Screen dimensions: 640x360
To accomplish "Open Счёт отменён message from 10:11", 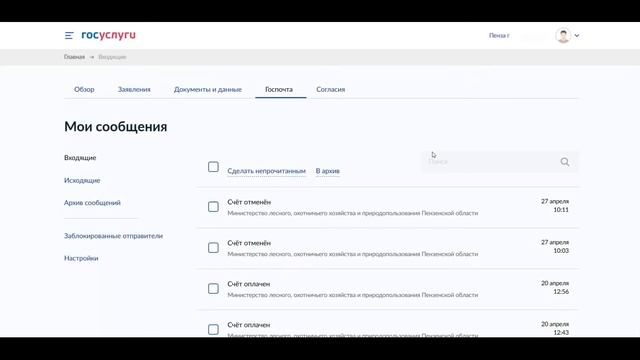I will coord(249,202).
